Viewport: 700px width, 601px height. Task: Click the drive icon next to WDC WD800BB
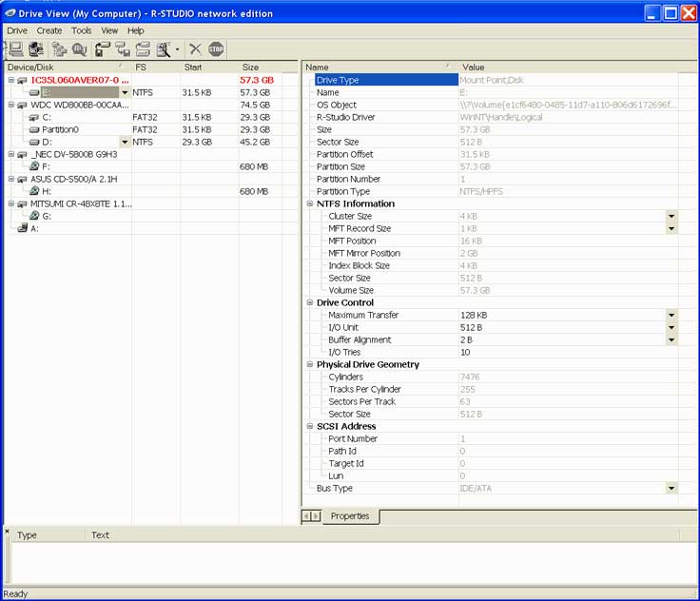tap(22, 106)
